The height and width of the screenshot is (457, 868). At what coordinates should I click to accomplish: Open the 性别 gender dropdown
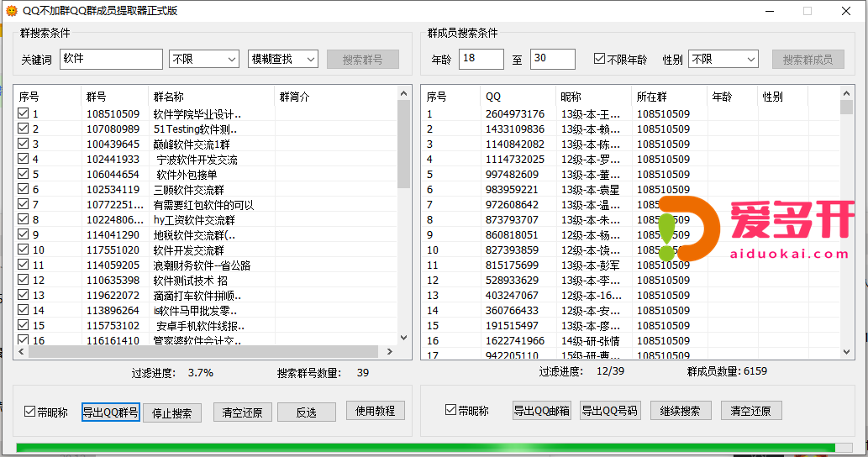(723, 59)
